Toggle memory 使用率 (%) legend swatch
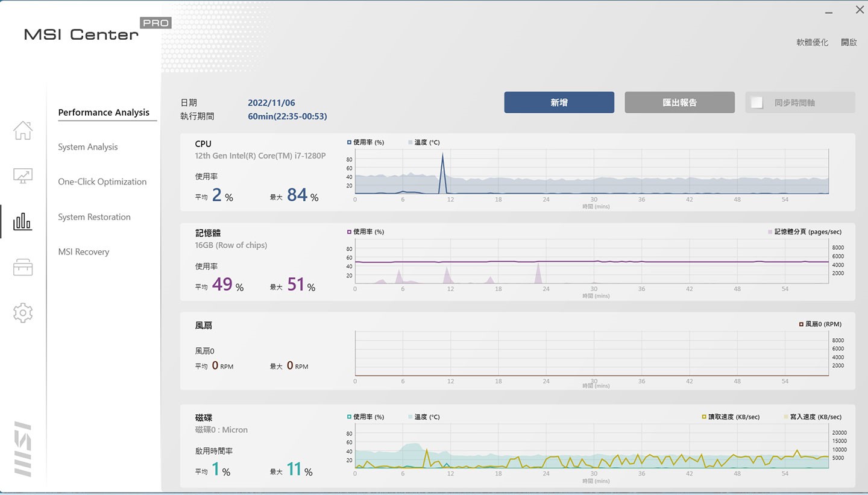 pyautogui.click(x=349, y=232)
